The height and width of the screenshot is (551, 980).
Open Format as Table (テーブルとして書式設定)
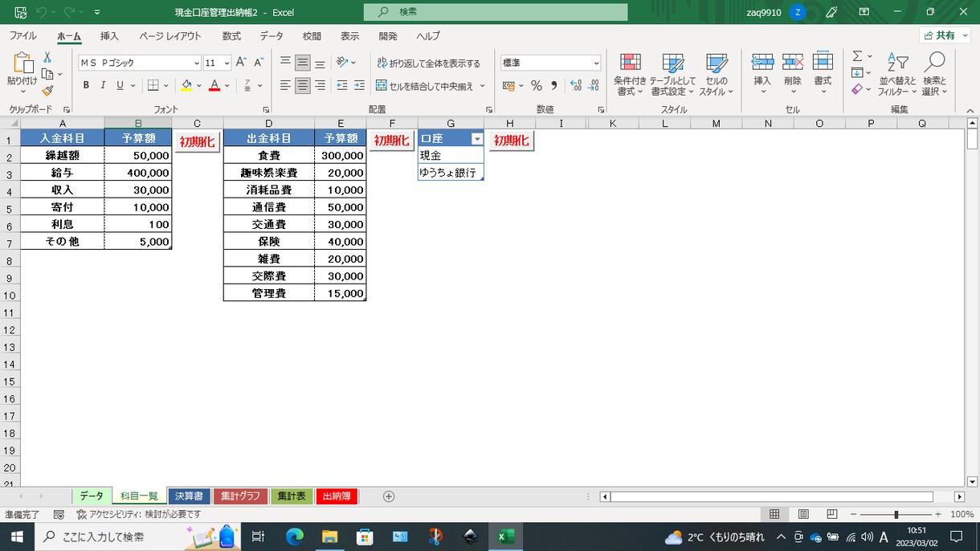pos(672,75)
